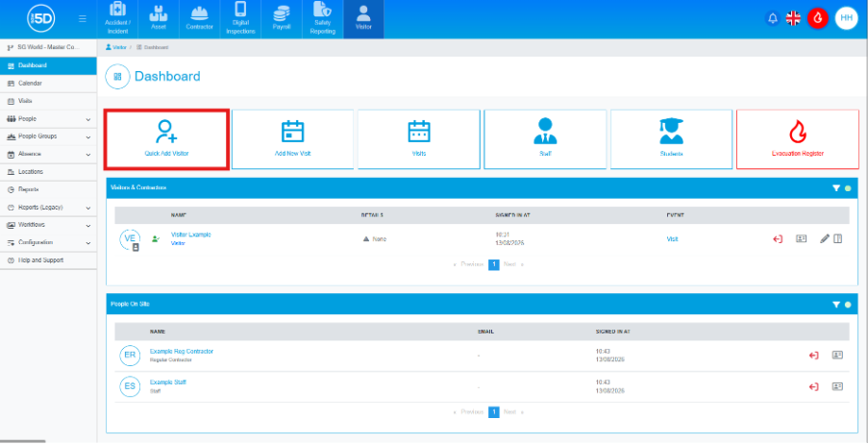868x444 pixels.
Task: Click Next in Visitors & Contractors pagination
Action: pos(513,264)
